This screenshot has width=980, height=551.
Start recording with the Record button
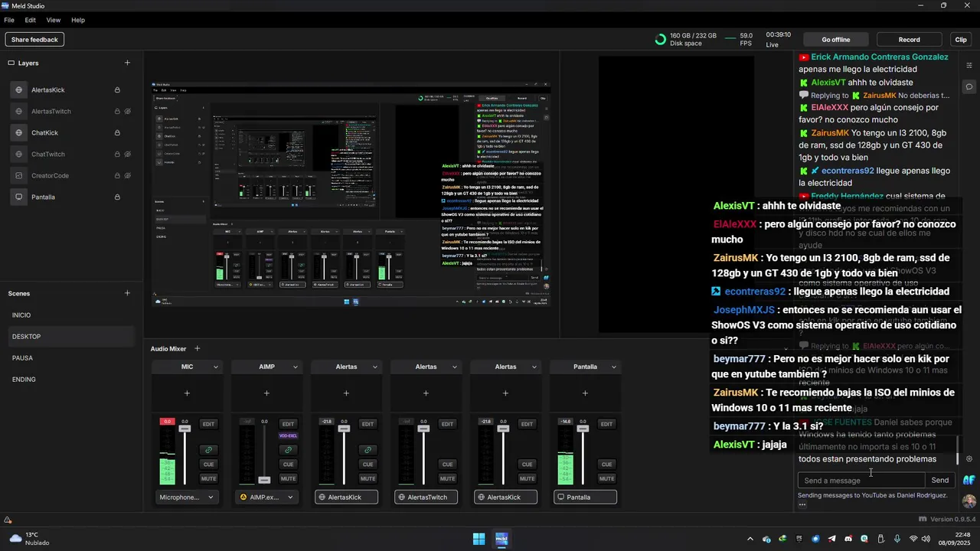[910, 40]
